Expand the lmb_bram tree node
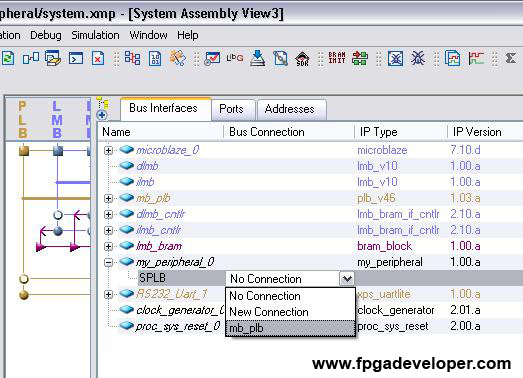 108,247
